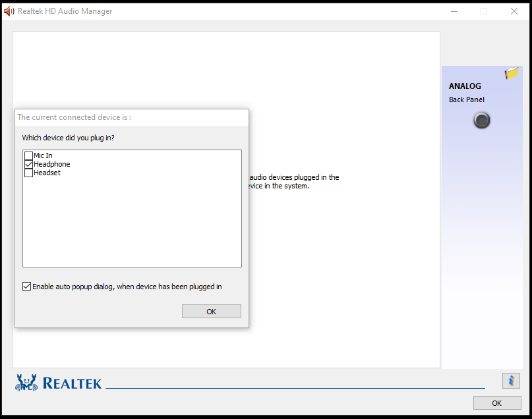The image size is (532, 419).
Task: Close the Realtek HD Audio Manager window
Action: [514, 11]
